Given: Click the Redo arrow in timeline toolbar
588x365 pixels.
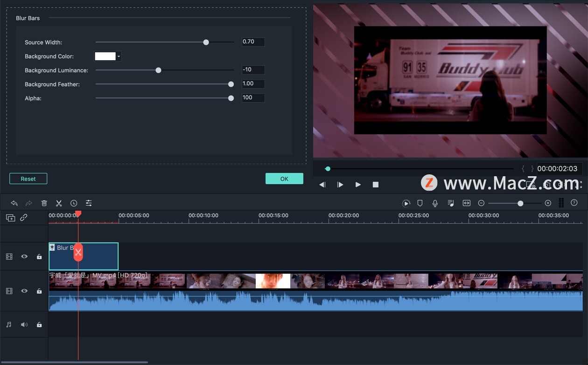Looking at the screenshot, I should [x=29, y=203].
